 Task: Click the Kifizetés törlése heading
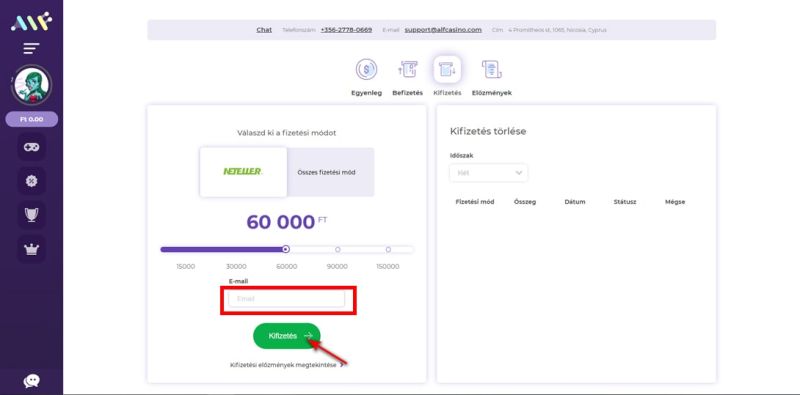(x=488, y=131)
